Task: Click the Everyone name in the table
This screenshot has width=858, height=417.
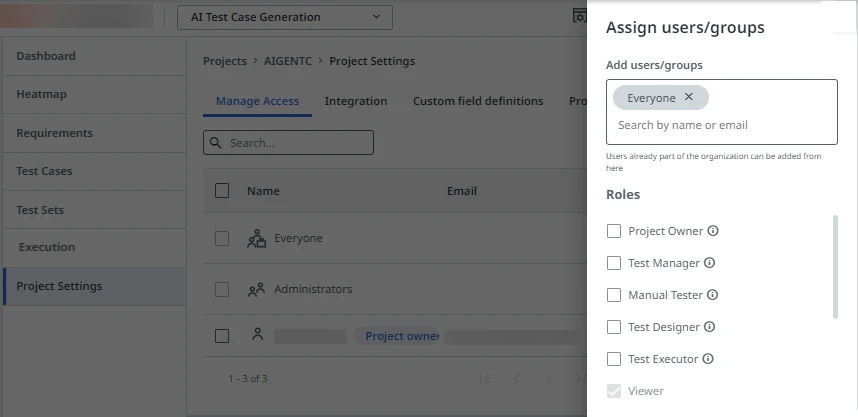Action: click(x=298, y=239)
